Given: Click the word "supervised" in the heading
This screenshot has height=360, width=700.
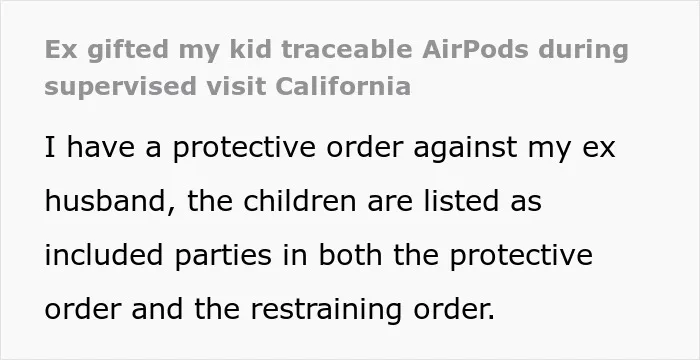Looking at the screenshot, I should (121, 87).
